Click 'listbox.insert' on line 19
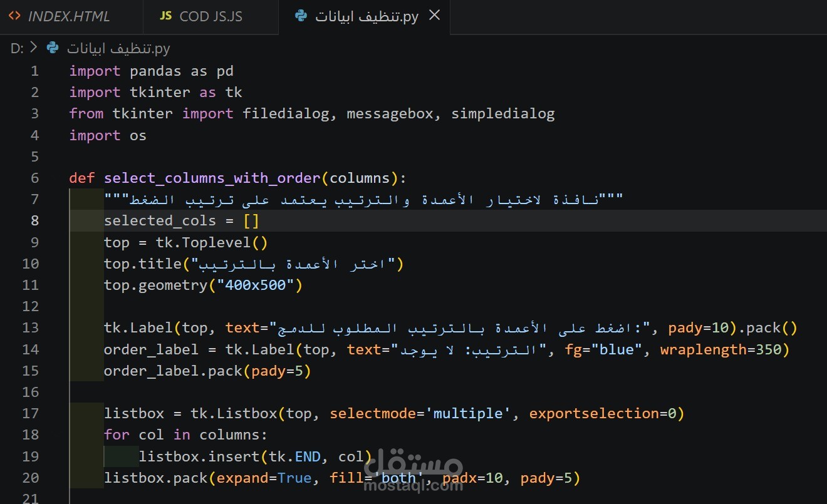 (199, 456)
